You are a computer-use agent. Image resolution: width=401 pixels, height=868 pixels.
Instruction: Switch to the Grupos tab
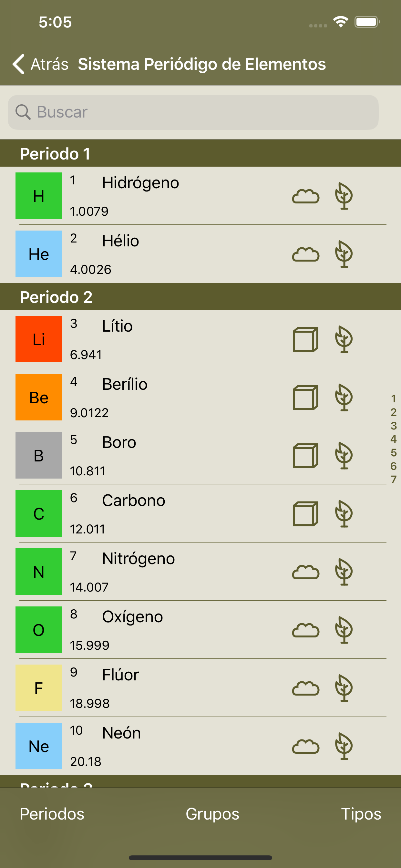coord(212,814)
